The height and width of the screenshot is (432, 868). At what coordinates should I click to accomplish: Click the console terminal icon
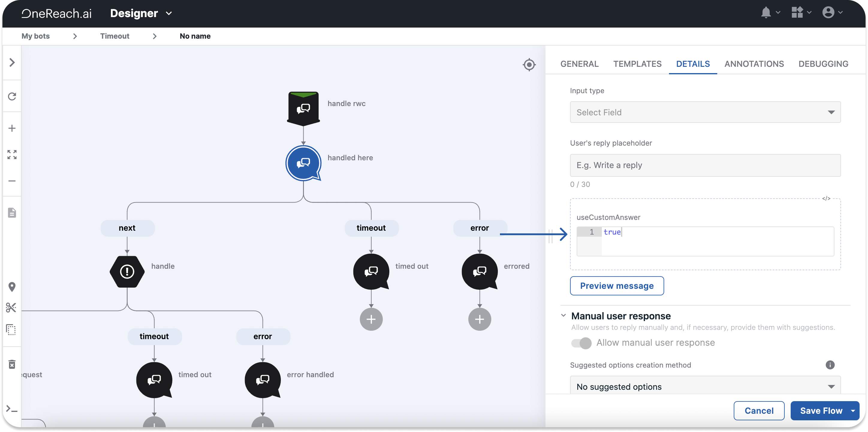tap(12, 409)
